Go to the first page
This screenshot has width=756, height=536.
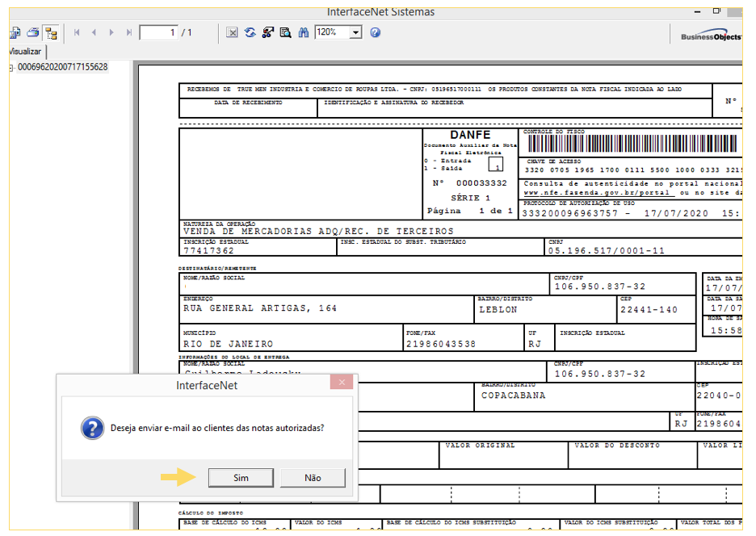click(x=77, y=33)
